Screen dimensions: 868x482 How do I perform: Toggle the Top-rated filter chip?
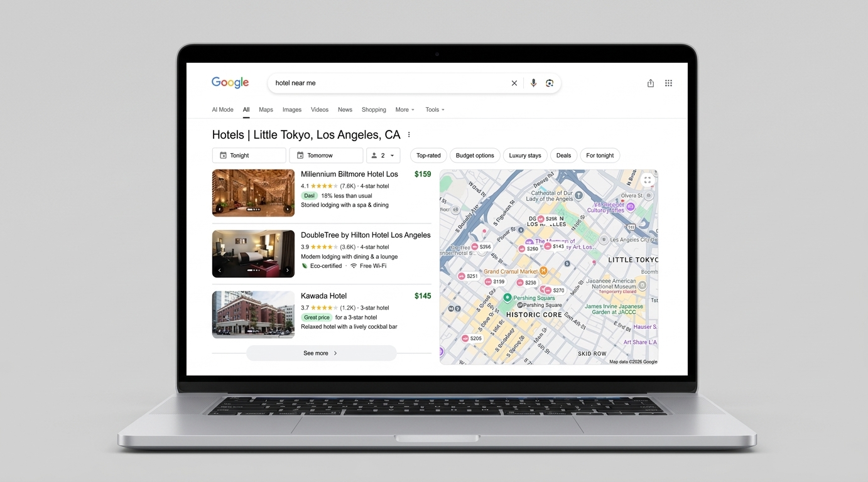(428, 156)
